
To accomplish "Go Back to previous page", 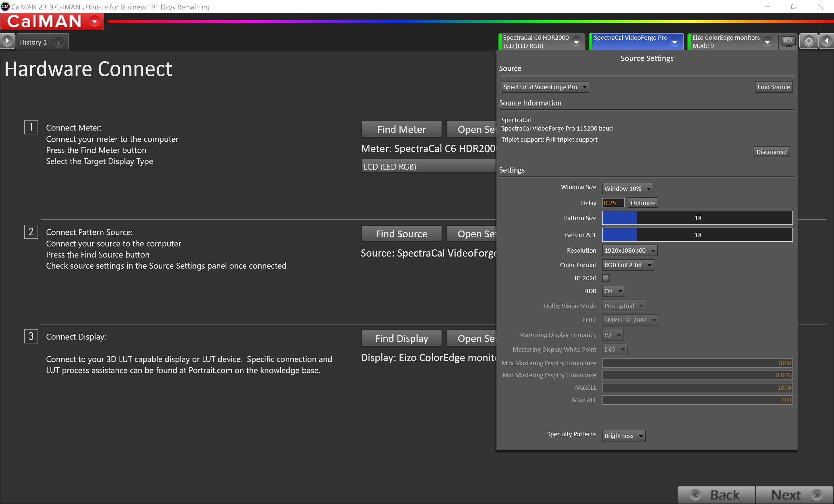I will (x=716, y=495).
